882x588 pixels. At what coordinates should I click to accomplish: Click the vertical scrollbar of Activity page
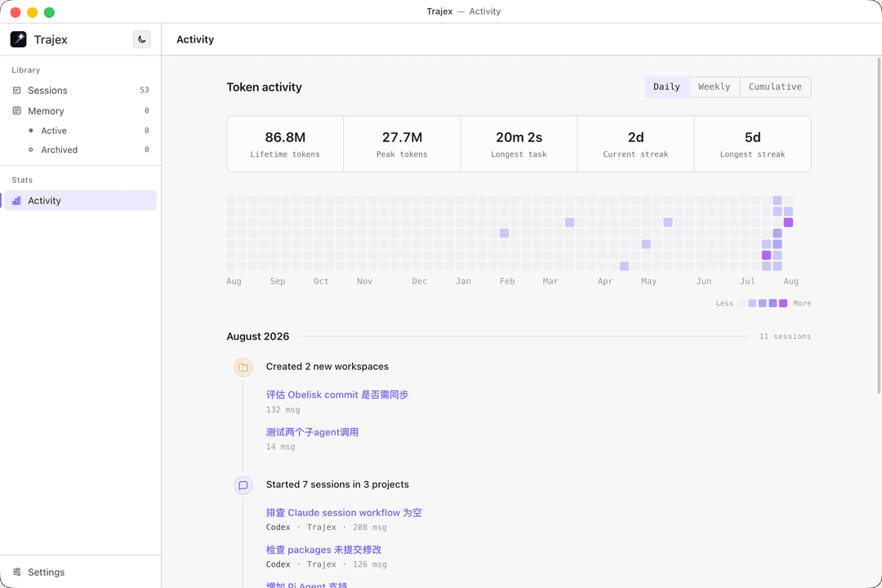(879, 225)
